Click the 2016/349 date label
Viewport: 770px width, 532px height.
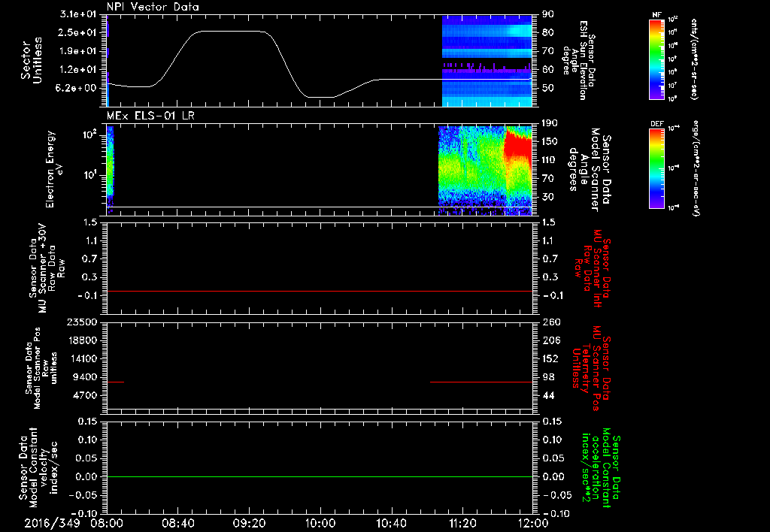[x=52, y=523]
